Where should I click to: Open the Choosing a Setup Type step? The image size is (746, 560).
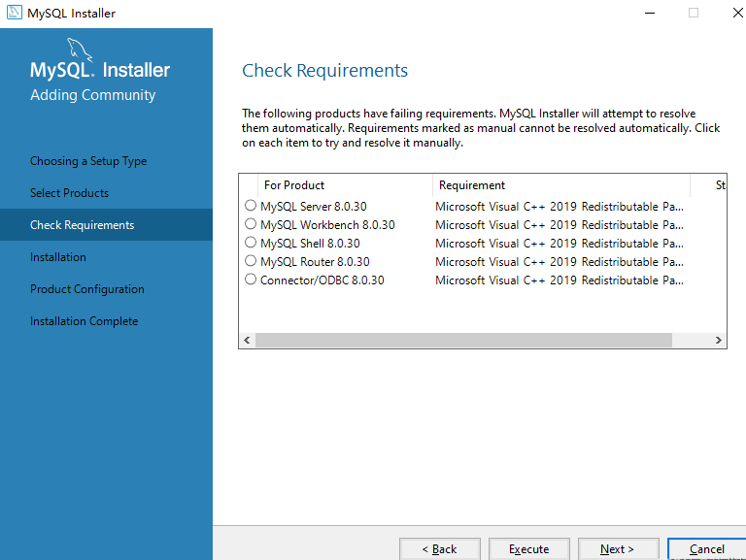[88, 161]
